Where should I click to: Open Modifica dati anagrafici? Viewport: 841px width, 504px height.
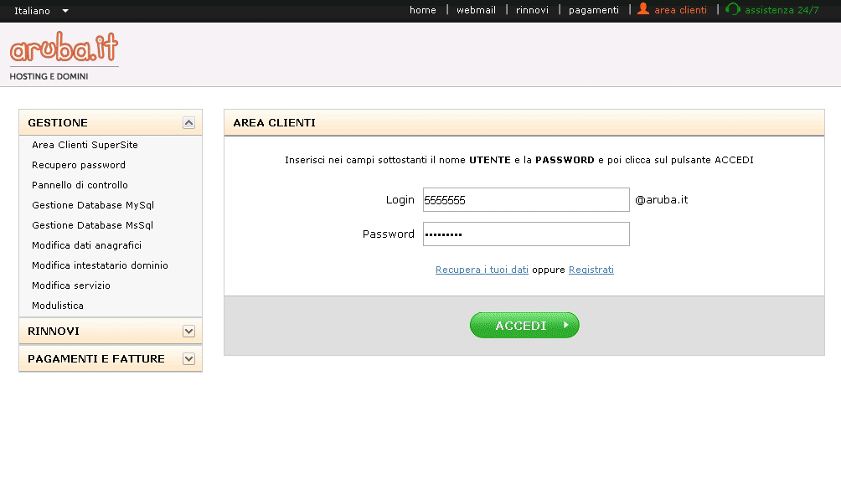(86, 245)
